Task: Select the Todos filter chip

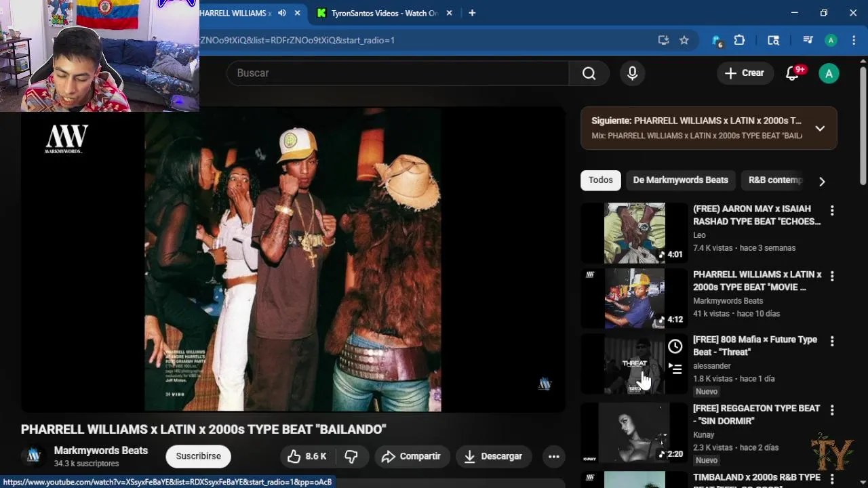Action: coord(600,180)
